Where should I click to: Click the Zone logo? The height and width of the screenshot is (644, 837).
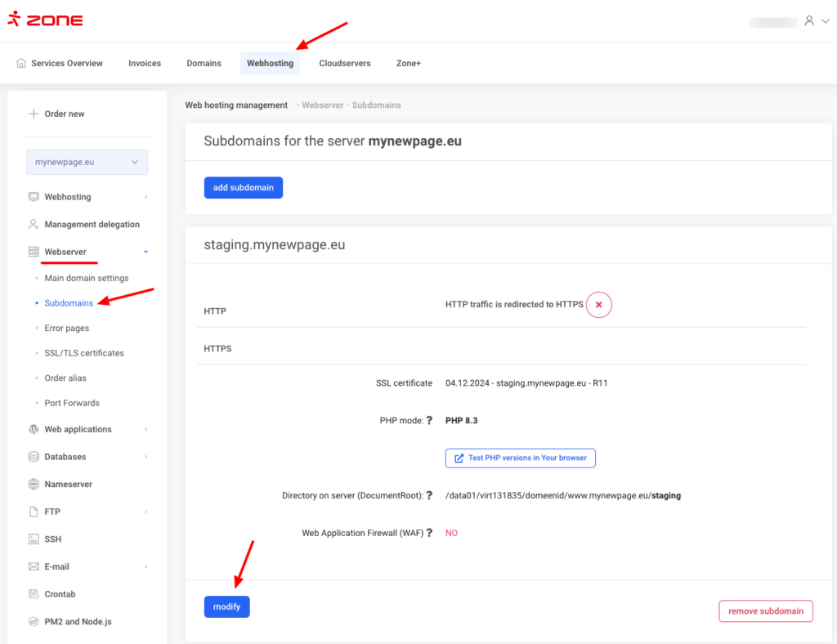(x=46, y=20)
